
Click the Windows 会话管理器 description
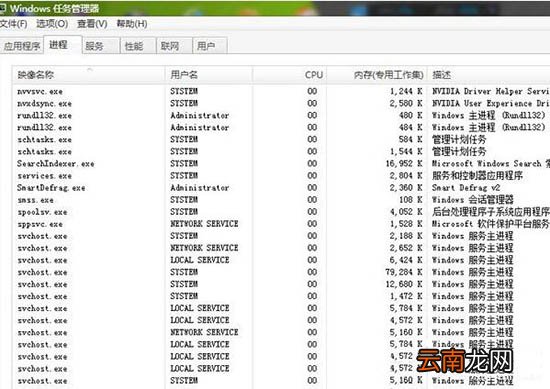[472, 200]
